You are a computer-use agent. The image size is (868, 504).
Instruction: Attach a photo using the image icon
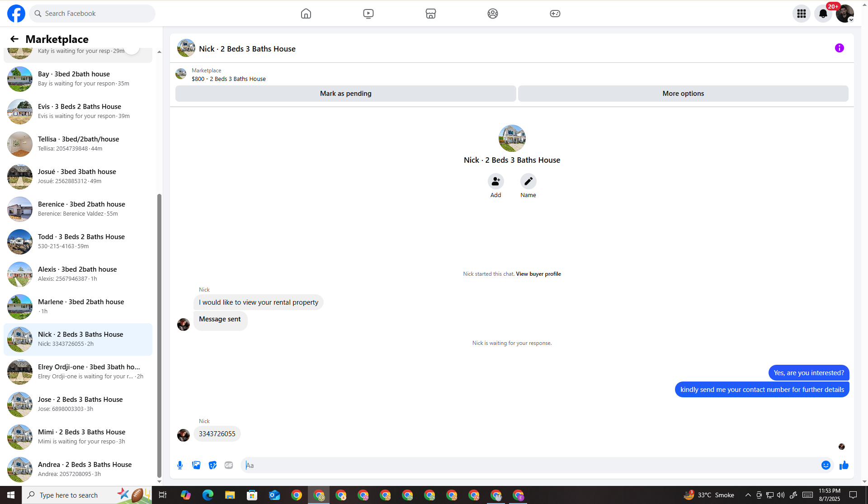tap(196, 465)
